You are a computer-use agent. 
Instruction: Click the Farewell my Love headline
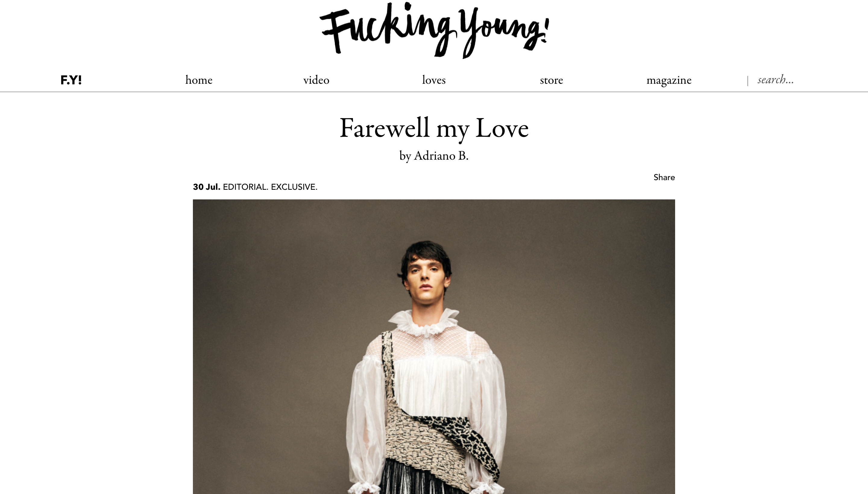(x=434, y=128)
